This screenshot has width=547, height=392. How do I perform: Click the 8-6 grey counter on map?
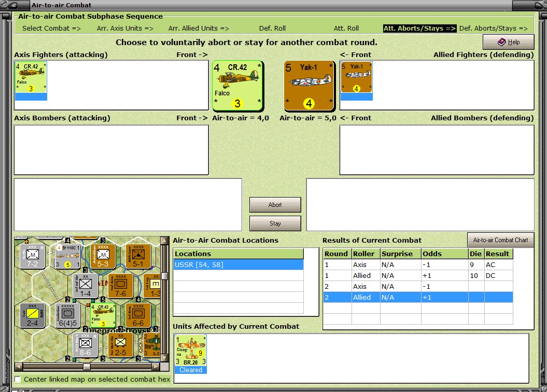[x=85, y=345]
